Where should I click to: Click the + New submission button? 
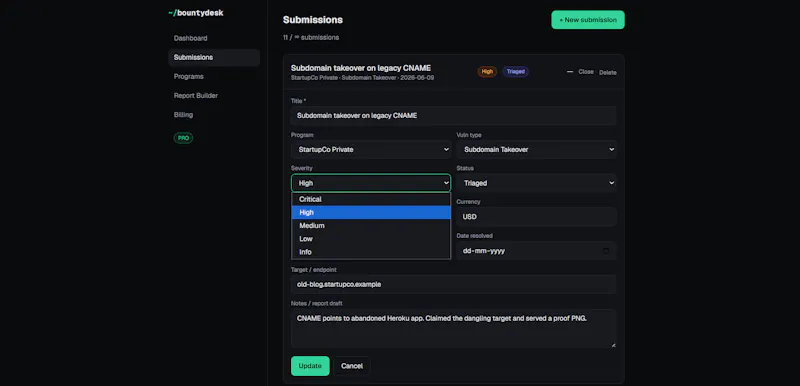click(x=588, y=20)
